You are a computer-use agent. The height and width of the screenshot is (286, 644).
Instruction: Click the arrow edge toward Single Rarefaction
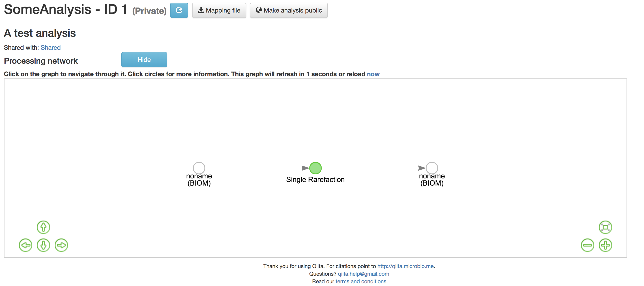[x=255, y=168]
